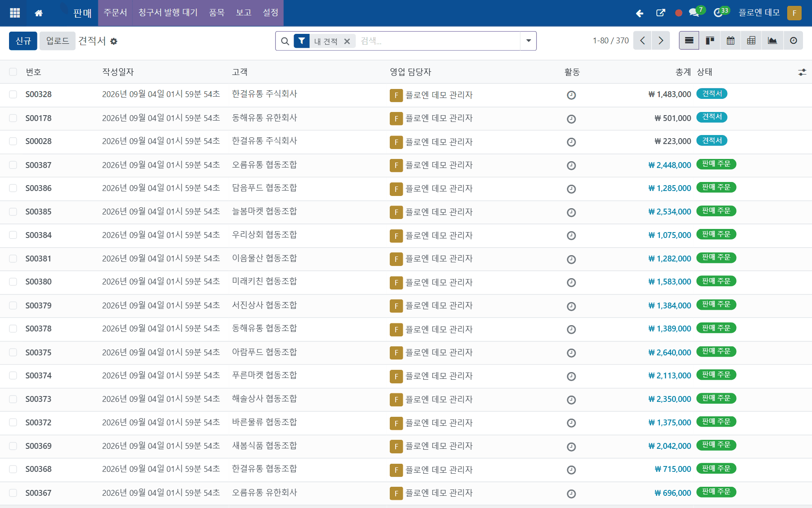Click the 업로드 button
812x508 pixels.
tap(57, 41)
